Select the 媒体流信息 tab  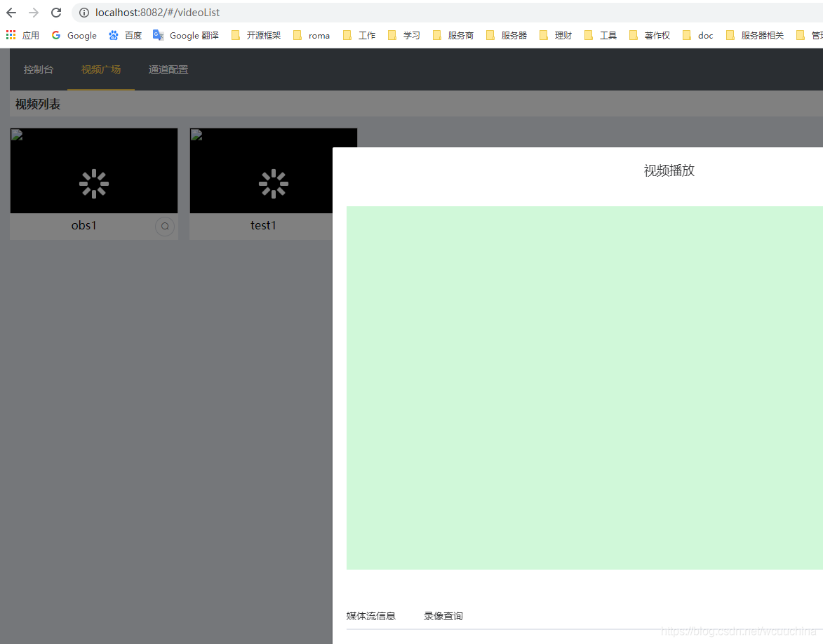click(370, 615)
